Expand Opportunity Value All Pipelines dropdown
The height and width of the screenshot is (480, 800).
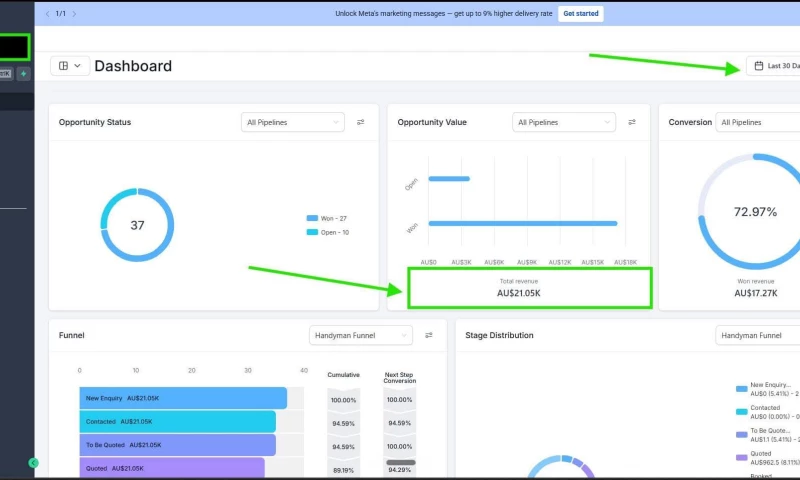coord(564,122)
